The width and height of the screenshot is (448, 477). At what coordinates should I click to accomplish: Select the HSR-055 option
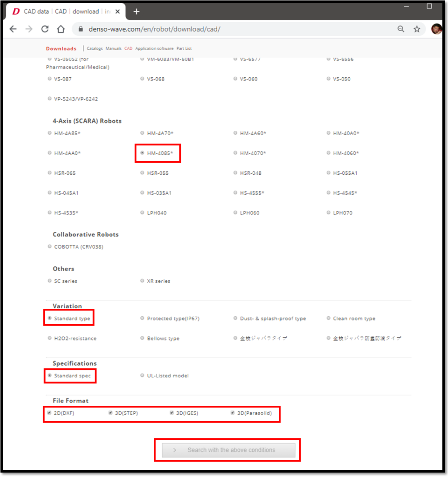[x=142, y=173]
